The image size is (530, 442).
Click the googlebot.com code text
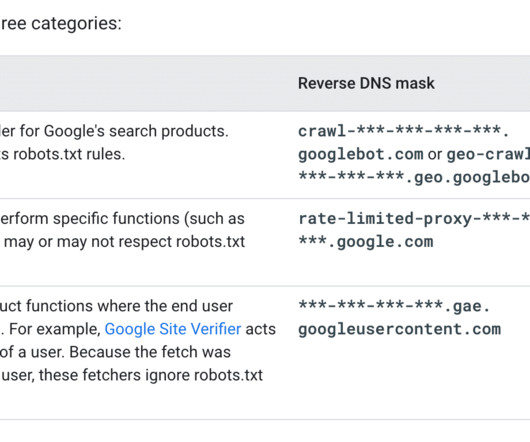(360, 154)
